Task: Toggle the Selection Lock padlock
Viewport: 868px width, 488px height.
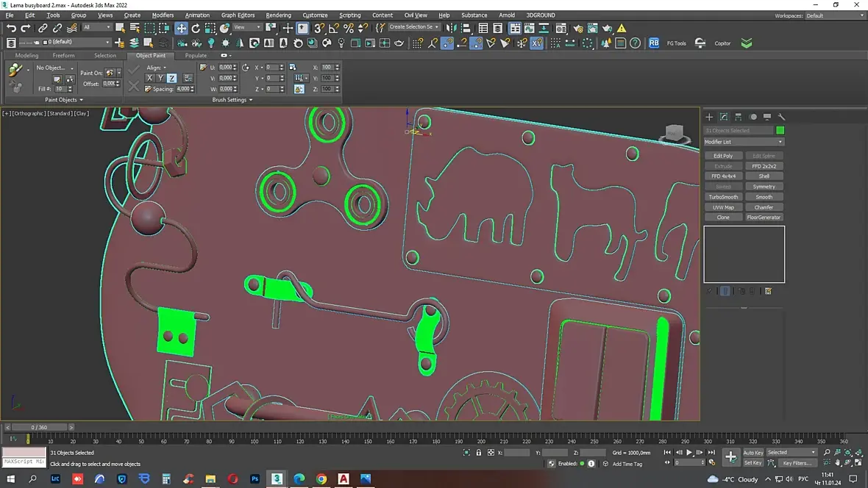Action: pyautogui.click(x=479, y=453)
